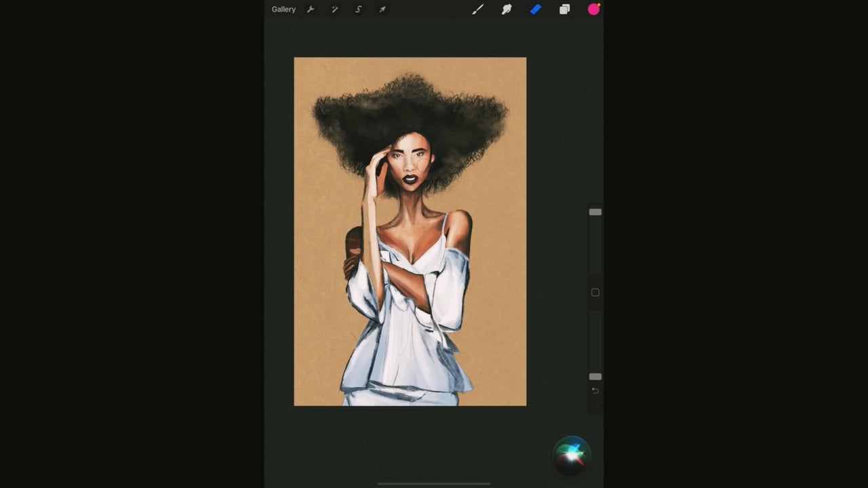Screen dimensions: 868x488
Task: Open the Layers panel
Action: [x=564, y=9]
